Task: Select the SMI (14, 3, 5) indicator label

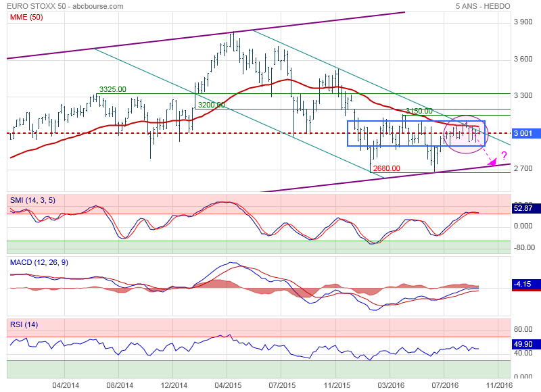Action: [32, 200]
